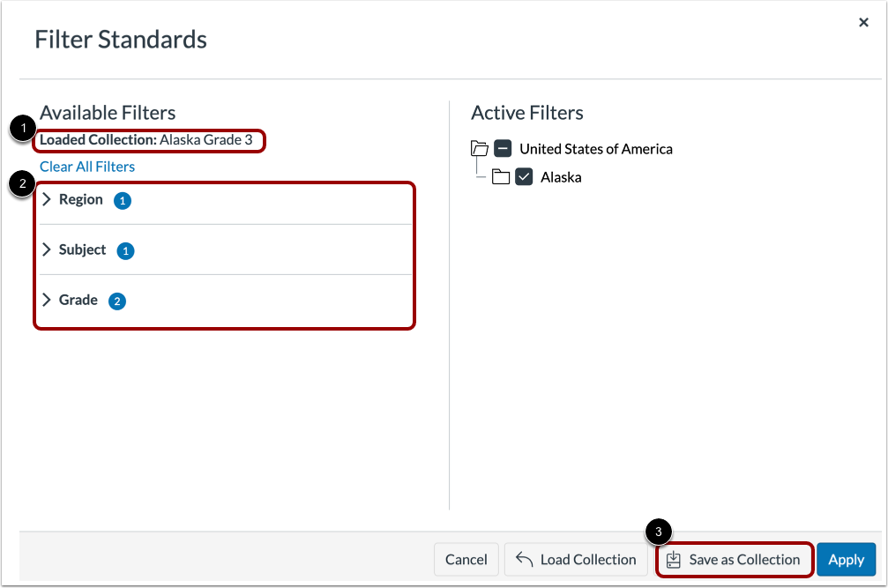
Task: Cancel the filter changes
Action: [x=466, y=559]
